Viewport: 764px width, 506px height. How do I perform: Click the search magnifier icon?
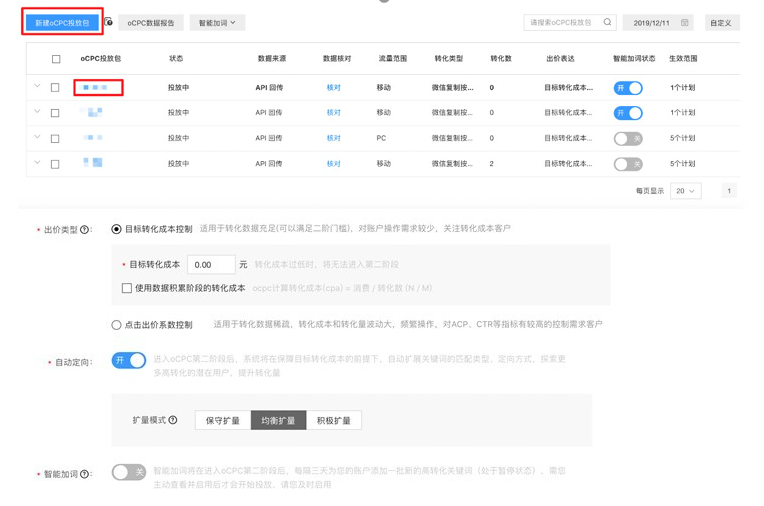click(607, 22)
